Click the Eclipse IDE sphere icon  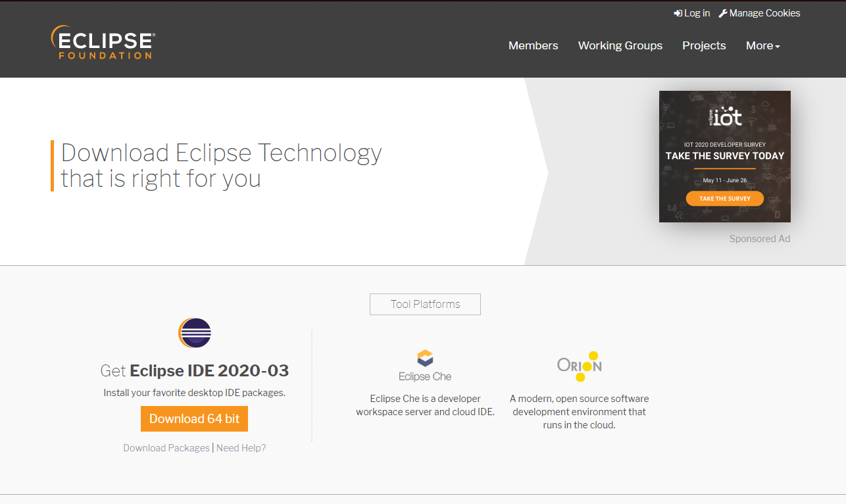pos(195,333)
